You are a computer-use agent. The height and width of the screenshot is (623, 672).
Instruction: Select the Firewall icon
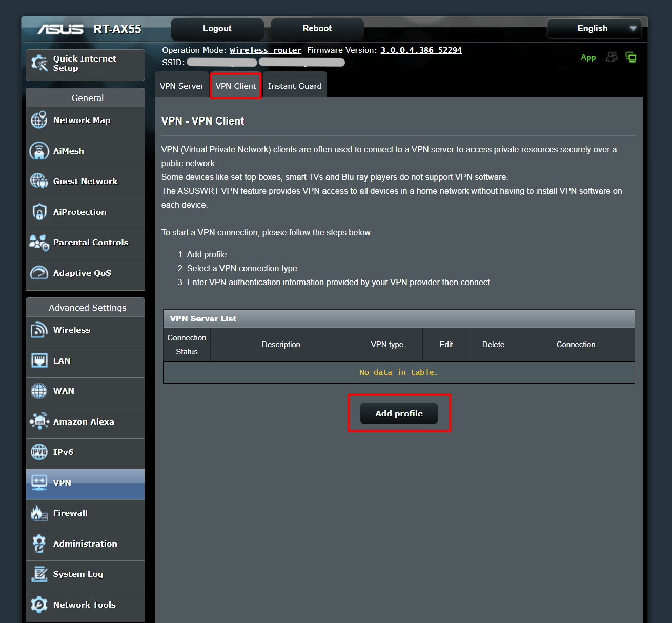pos(39,513)
